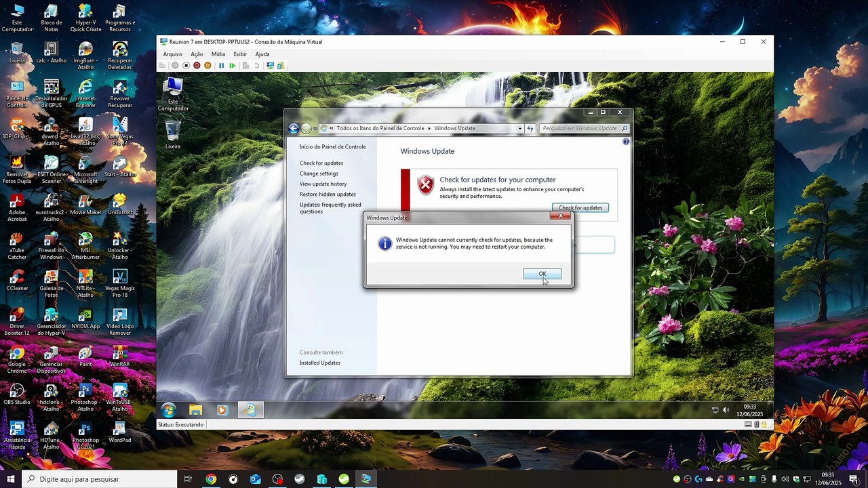Screen dimensions: 868x488
Task: Open the Ação menu
Action: coord(197,54)
